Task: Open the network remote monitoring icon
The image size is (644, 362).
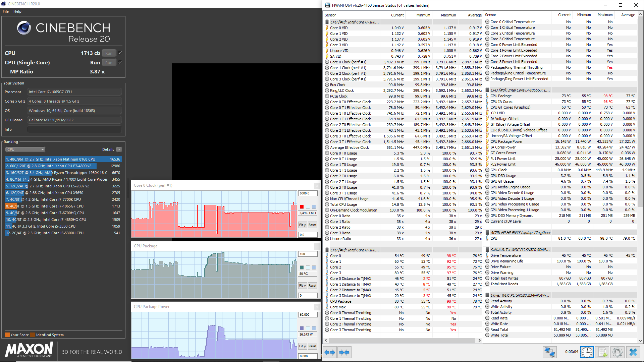Action: coord(549,352)
